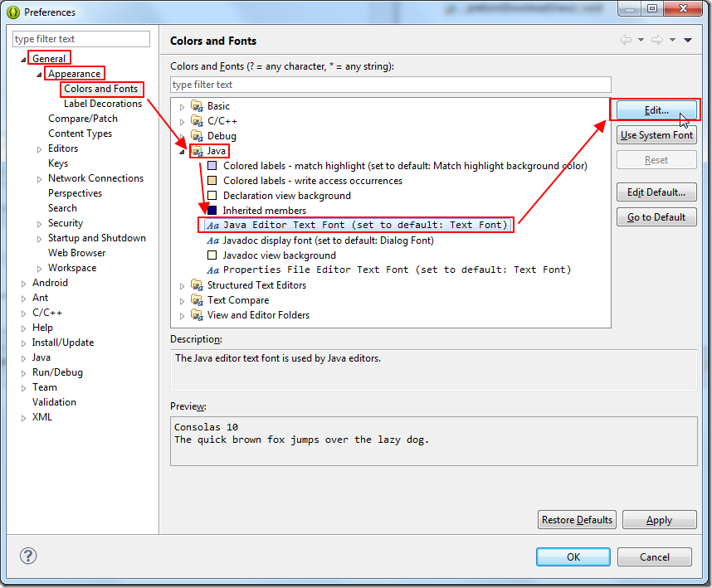The image size is (712, 588).
Task: Select Javadoc display font entry
Action: [x=329, y=241]
